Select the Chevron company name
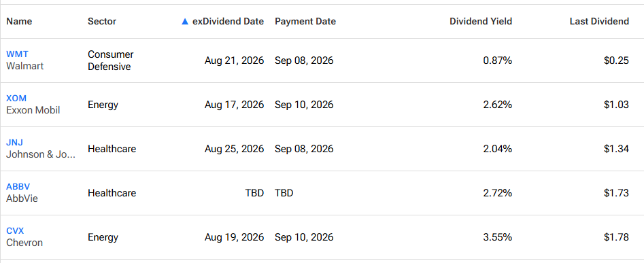Screen dimensions: 644x263 [24, 243]
